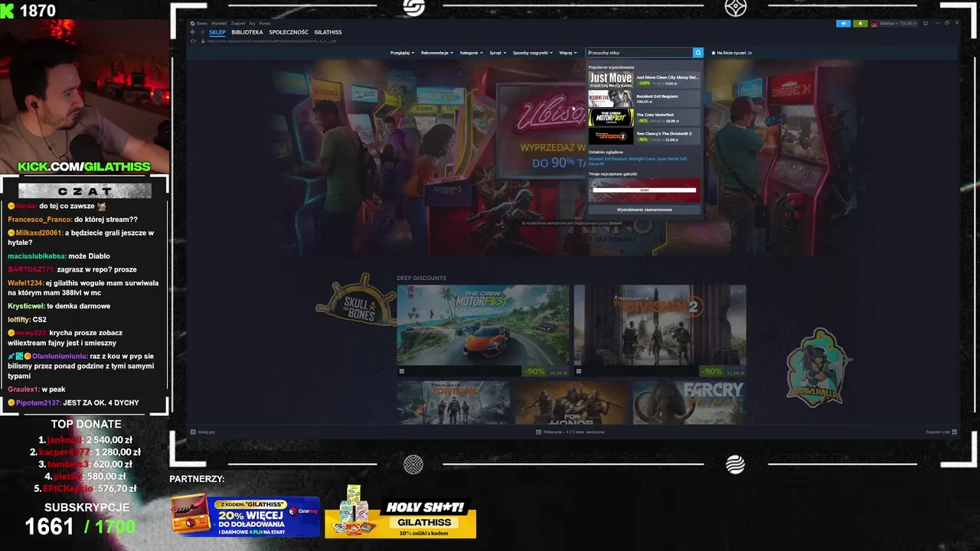Select Just Move: Clean City search suggestion

coord(645,80)
